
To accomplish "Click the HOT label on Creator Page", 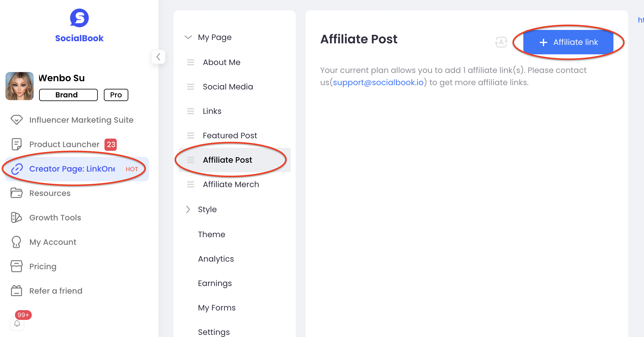I will click(132, 169).
